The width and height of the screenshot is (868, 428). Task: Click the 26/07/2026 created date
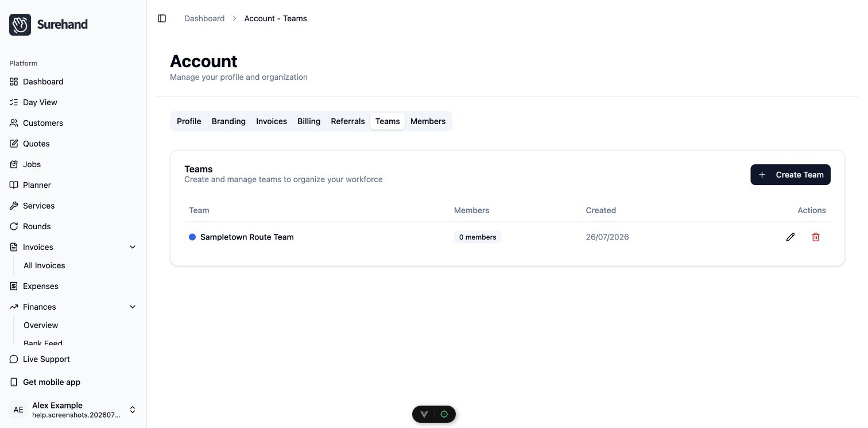coord(607,237)
